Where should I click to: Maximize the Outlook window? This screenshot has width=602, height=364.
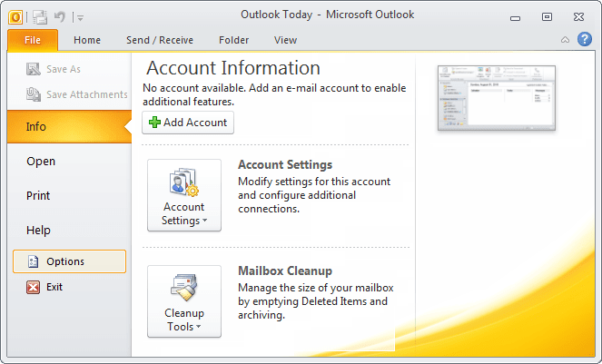[x=548, y=17]
